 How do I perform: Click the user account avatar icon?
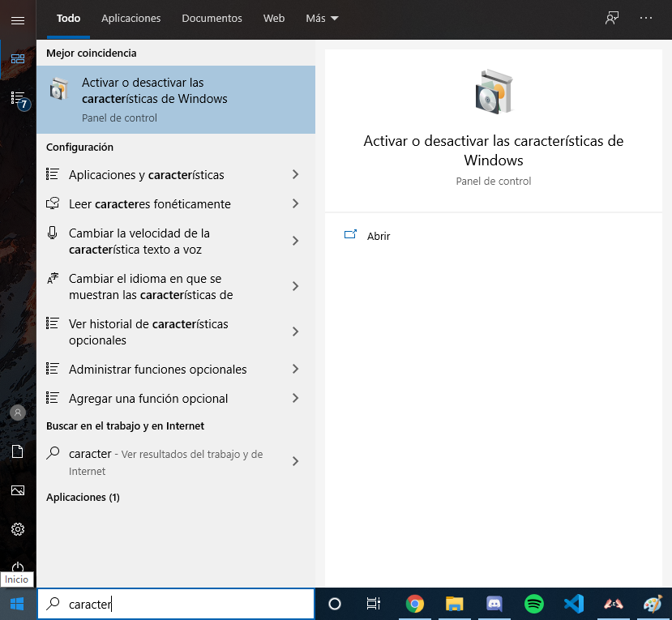pos(17,413)
